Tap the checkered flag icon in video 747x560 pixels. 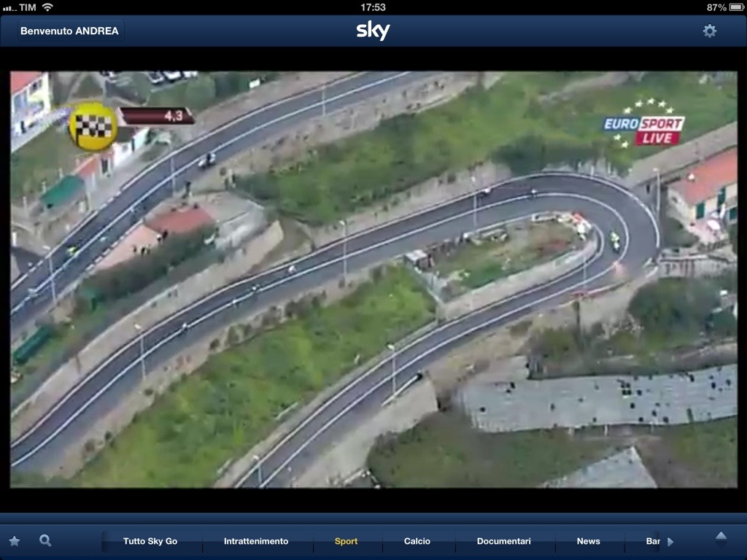tap(93, 127)
